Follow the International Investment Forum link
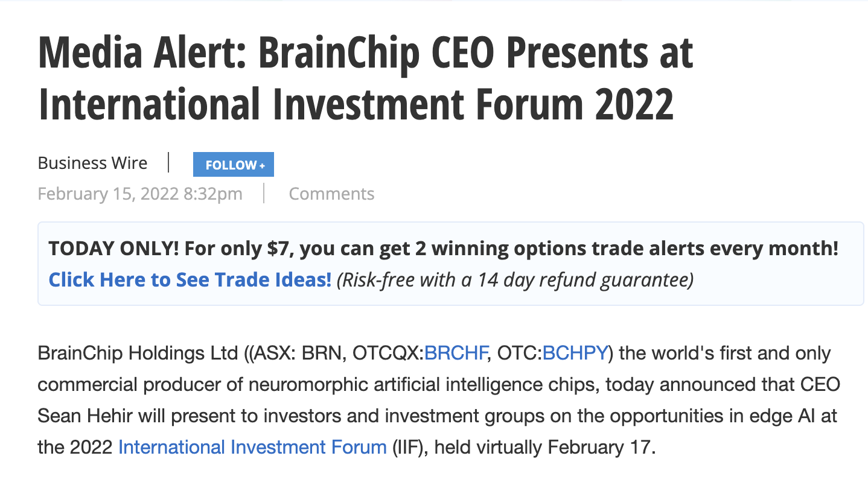 [252, 447]
